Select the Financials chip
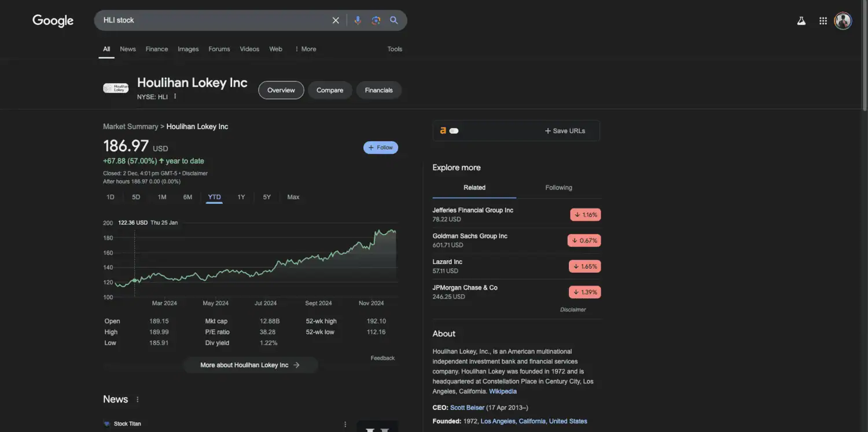868x432 pixels. point(378,90)
